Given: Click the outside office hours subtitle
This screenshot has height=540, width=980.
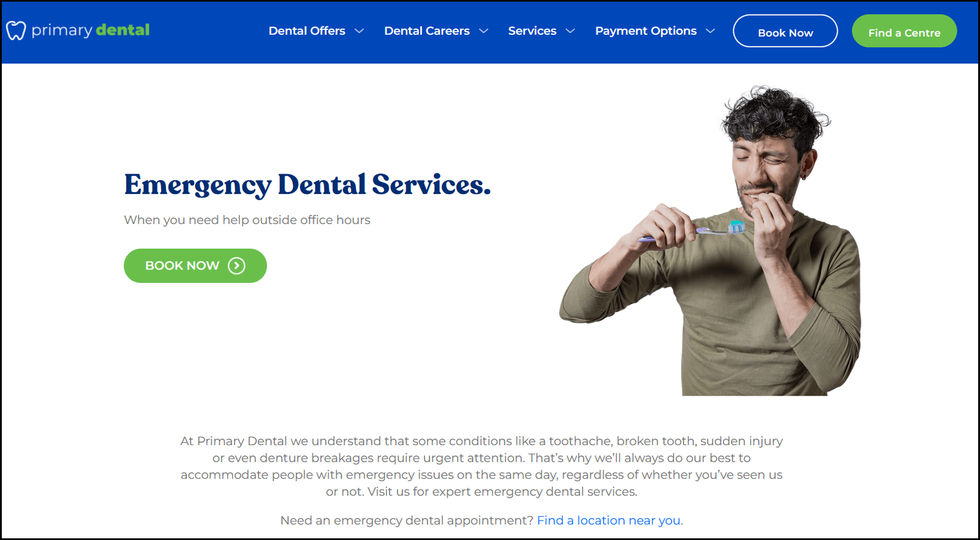Looking at the screenshot, I should click(247, 220).
